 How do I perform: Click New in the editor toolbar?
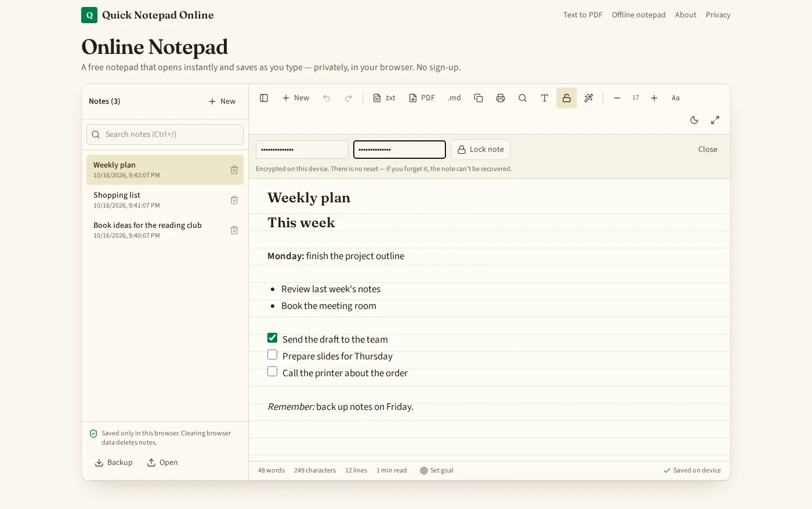click(x=296, y=98)
